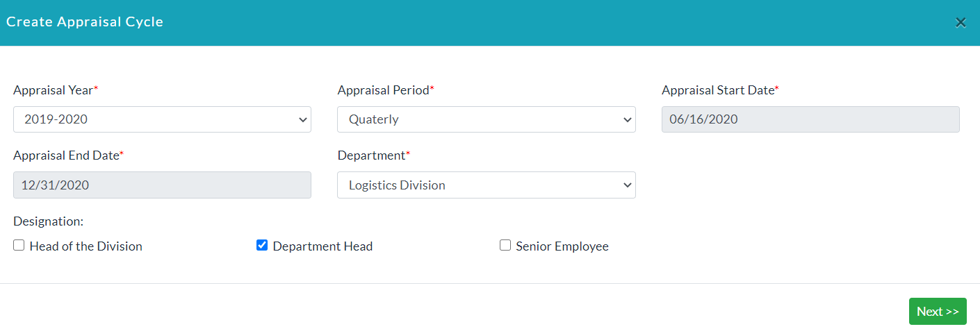
Task: Click the Head of the Division label text
Action: click(85, 246)
